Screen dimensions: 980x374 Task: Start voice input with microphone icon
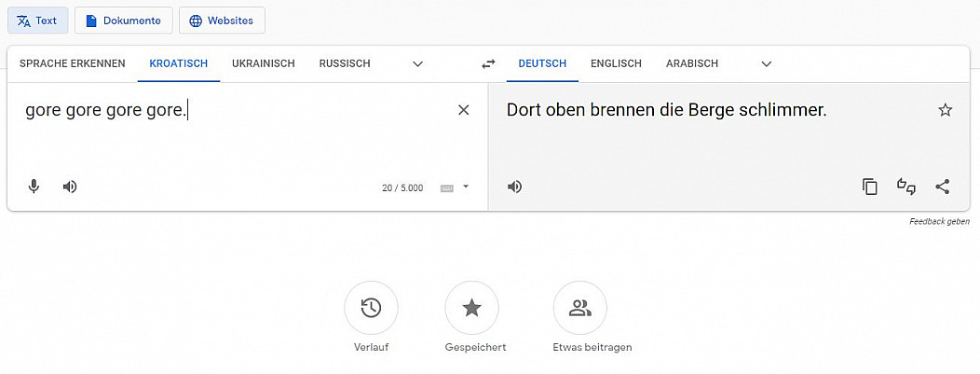point(34,187)
